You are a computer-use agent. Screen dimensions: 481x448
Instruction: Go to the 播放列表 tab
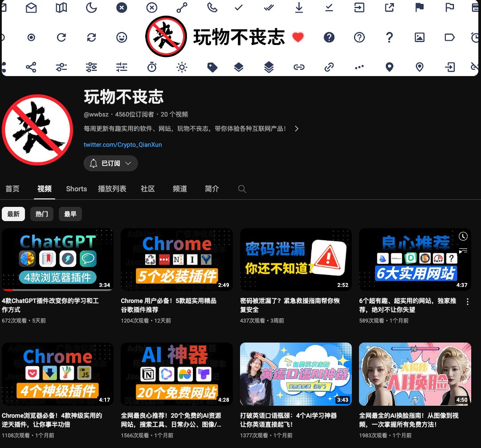click(x=112, y=189)
